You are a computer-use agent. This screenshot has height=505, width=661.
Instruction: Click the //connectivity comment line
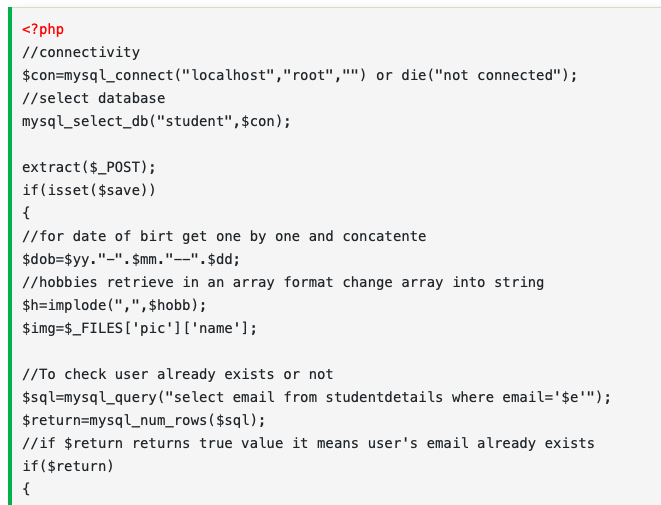pos(81,52)
